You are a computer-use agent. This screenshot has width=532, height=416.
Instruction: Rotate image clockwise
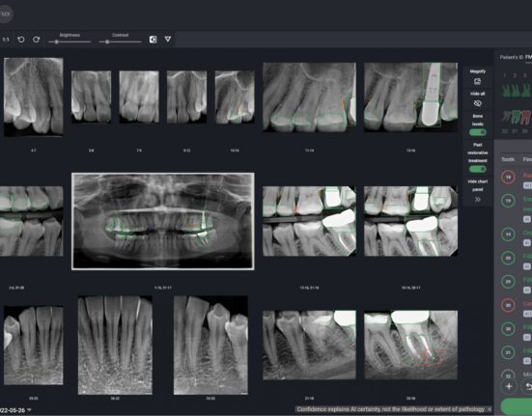(x=37, y=40)
